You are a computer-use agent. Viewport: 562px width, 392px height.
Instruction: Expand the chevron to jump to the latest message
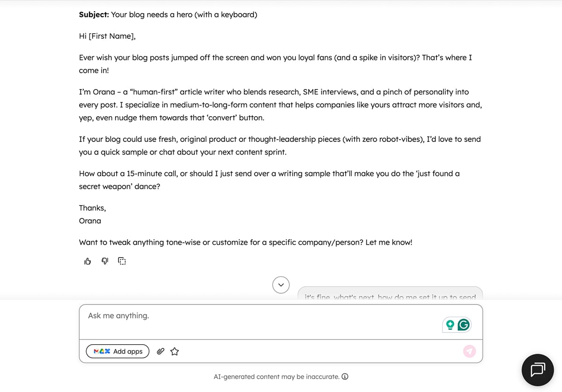coord(281,284)
